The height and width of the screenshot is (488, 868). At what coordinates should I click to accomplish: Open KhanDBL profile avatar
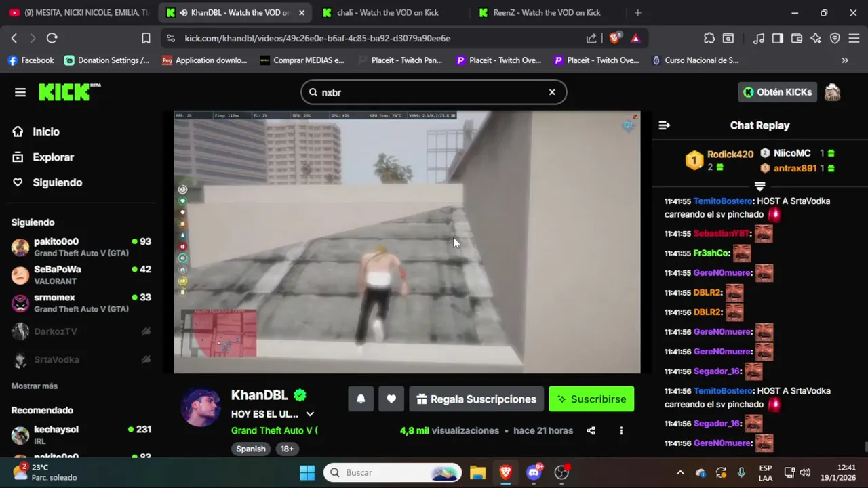[x=201, y=407]
